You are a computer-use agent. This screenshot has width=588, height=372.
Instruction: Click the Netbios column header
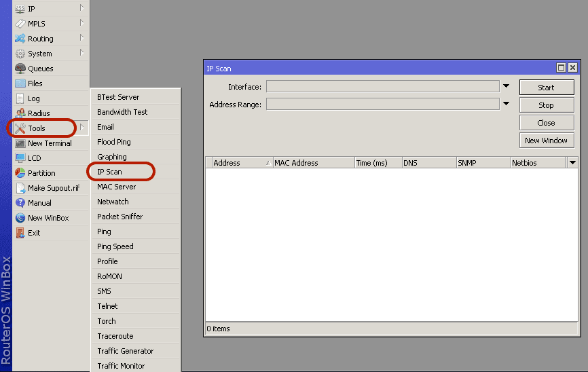(538, 163)
